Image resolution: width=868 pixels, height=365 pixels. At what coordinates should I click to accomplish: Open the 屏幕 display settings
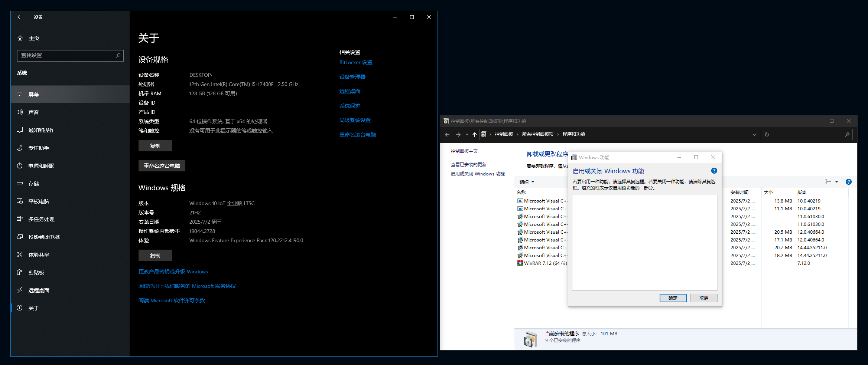click(70, 94)
